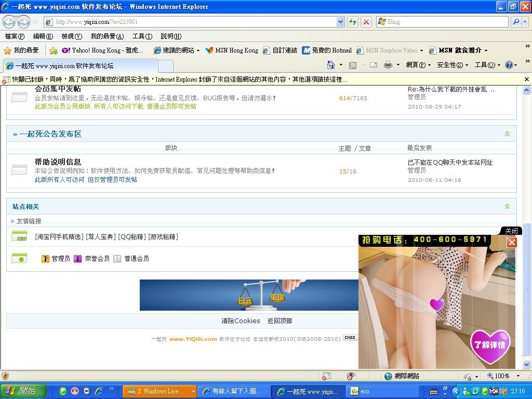This screenshot has height=399, width=532.
Task: Collapse the 站点相关 section
Action: pyautogui.click(x=507, y=207)
